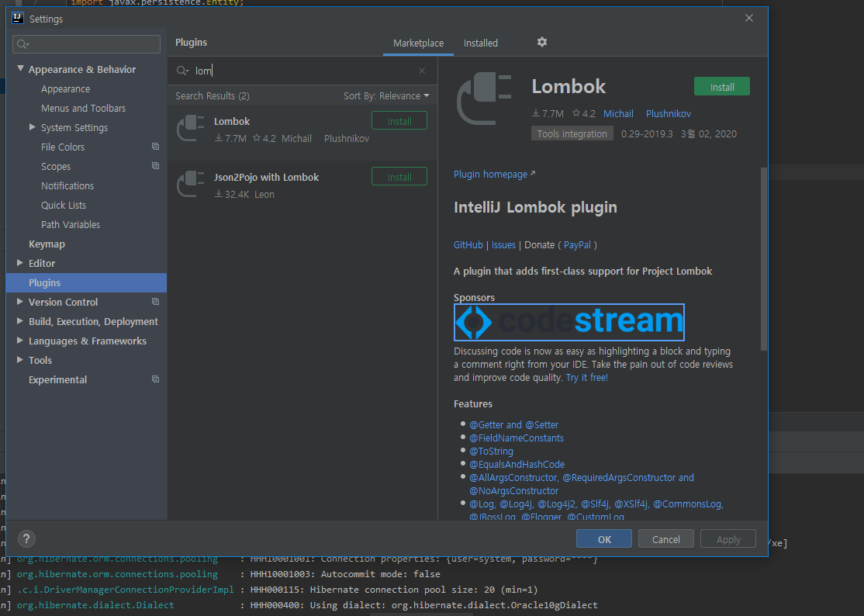
Task: Click the Try it free! link
Action: click(x=587, y=377)
